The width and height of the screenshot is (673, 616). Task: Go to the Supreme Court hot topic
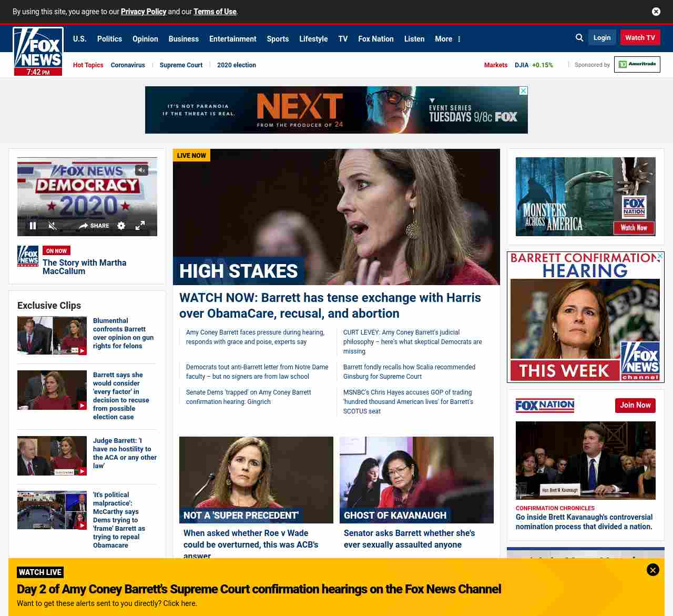(x=181, y=65)
